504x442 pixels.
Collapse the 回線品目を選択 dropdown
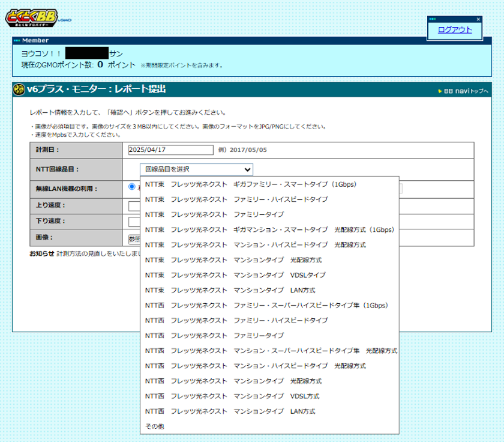tap(196, 169)
